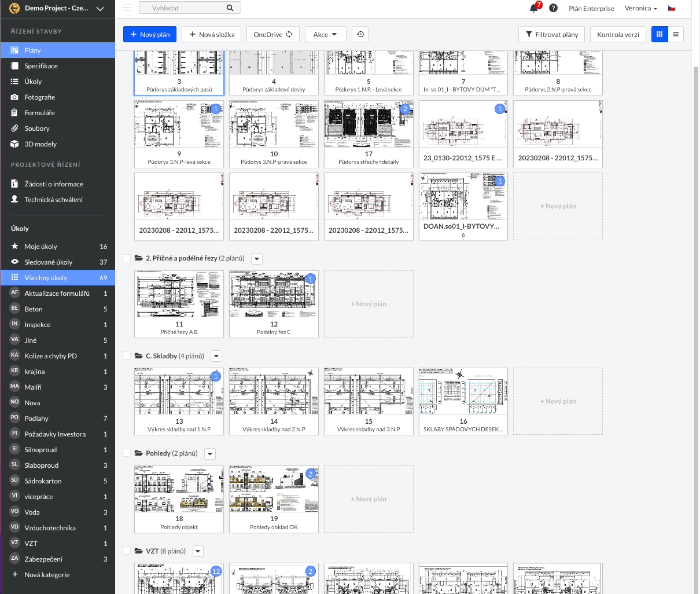Tick the VZT folder checkbox

click(x=127, y=551)
